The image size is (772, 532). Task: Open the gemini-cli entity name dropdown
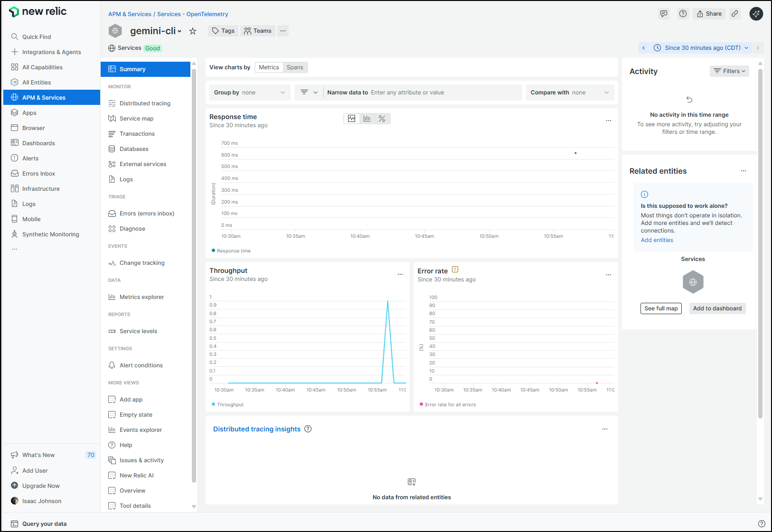coord(156,31)
